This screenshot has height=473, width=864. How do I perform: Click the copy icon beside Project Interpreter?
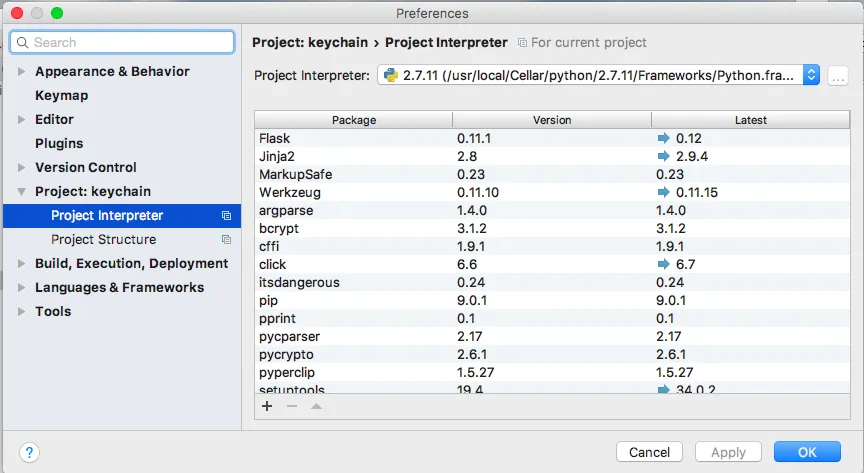tap(226, 216)
